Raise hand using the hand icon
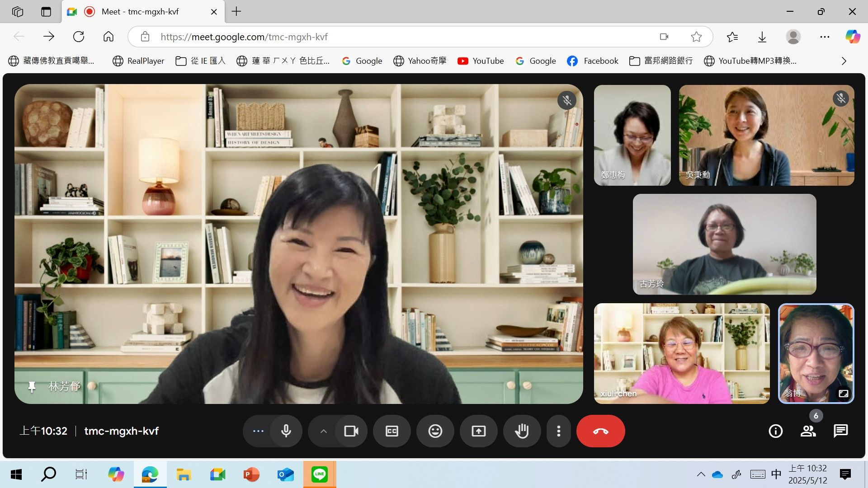 click(x=522, y=431)
